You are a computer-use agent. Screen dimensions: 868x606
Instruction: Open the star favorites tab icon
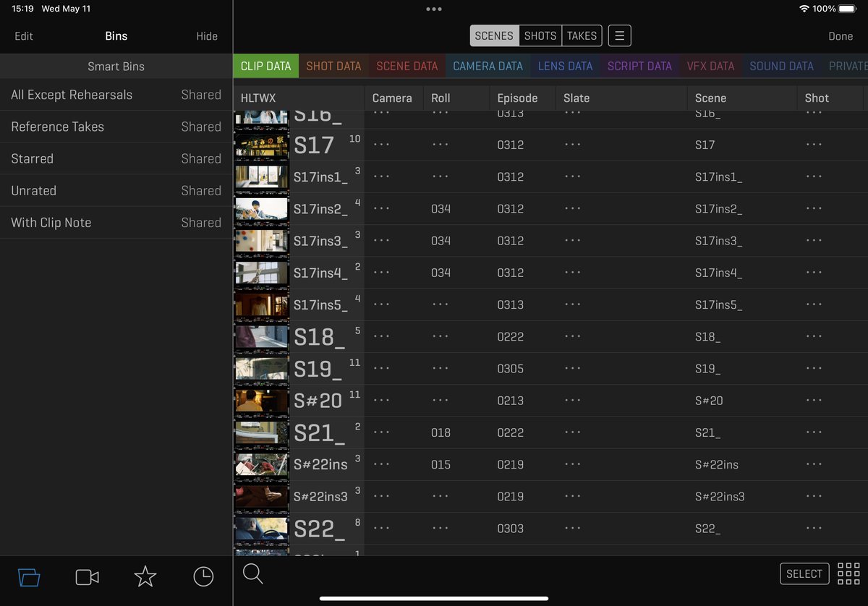pyautogui.click(x=145, y=576)
